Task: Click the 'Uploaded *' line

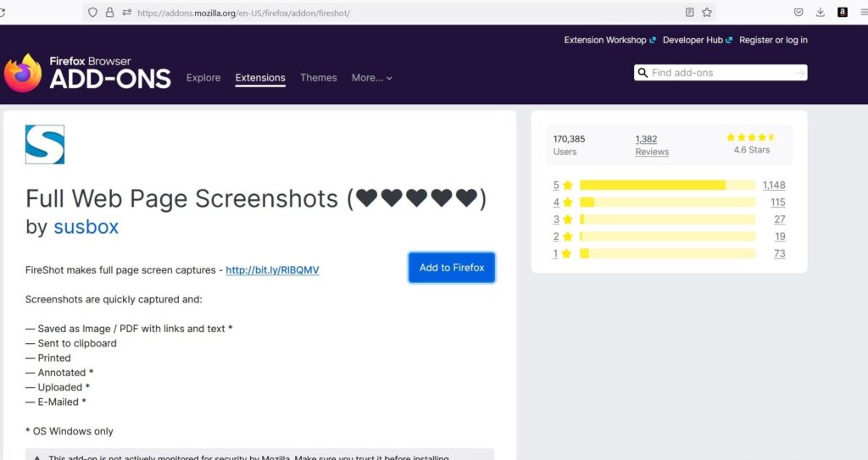Action: [58, 387]
